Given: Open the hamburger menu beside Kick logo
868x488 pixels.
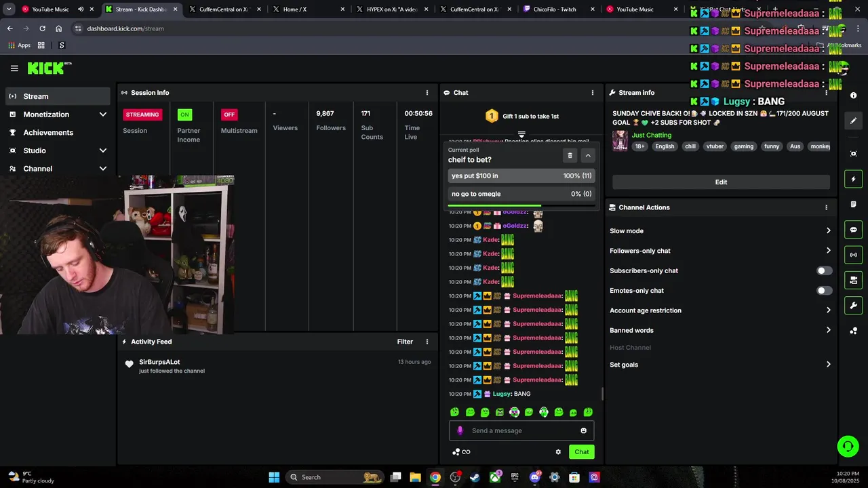Looking at the screenshot, I should click(x=14, y=68).
